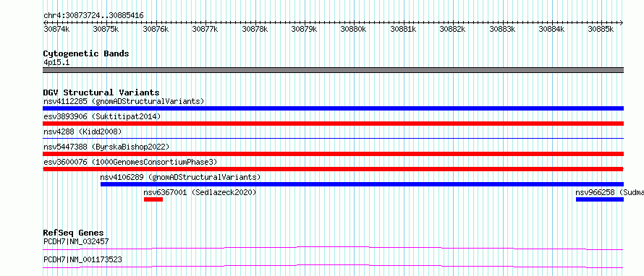This screenshot has width=644, height=276.
Task: Click the short blue bar under nsv966258
Action: point(600,199)
